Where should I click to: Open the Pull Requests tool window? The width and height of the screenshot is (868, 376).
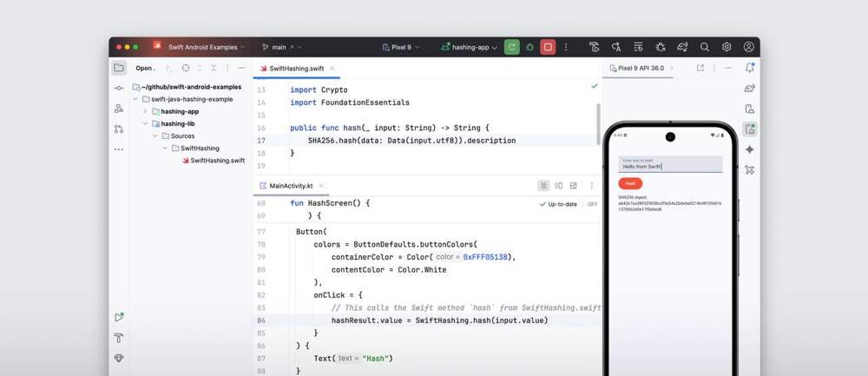point(119,129)
